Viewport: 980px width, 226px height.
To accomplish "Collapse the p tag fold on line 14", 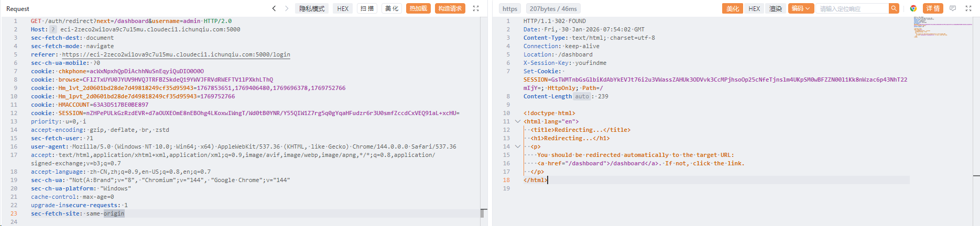I will (518, 146).
